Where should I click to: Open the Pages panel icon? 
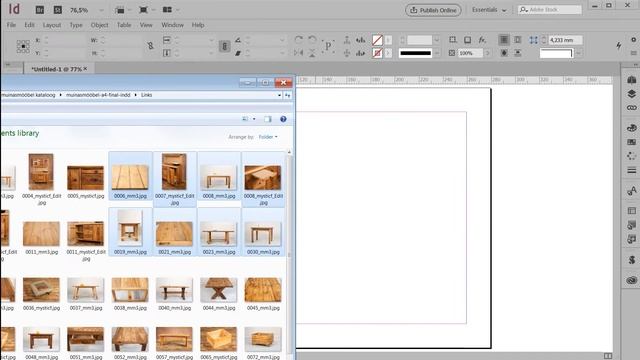(631, 80)
